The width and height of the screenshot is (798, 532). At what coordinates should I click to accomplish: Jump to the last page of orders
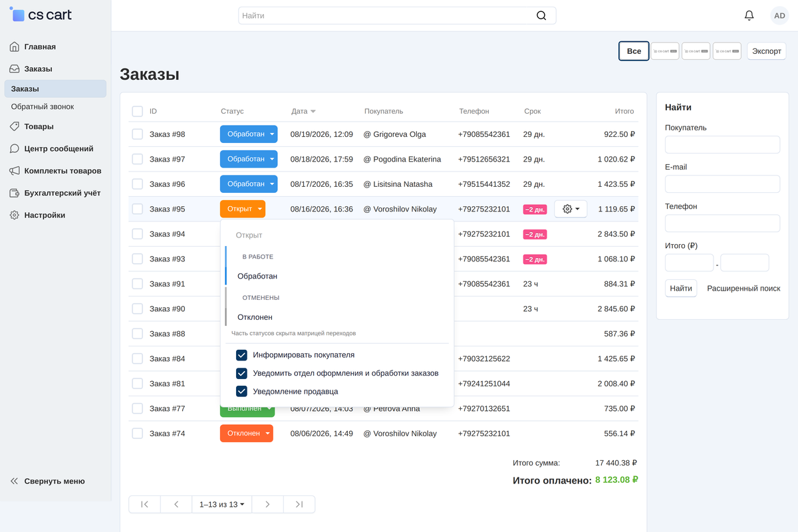pyautogui.click(x=299, y=504)
